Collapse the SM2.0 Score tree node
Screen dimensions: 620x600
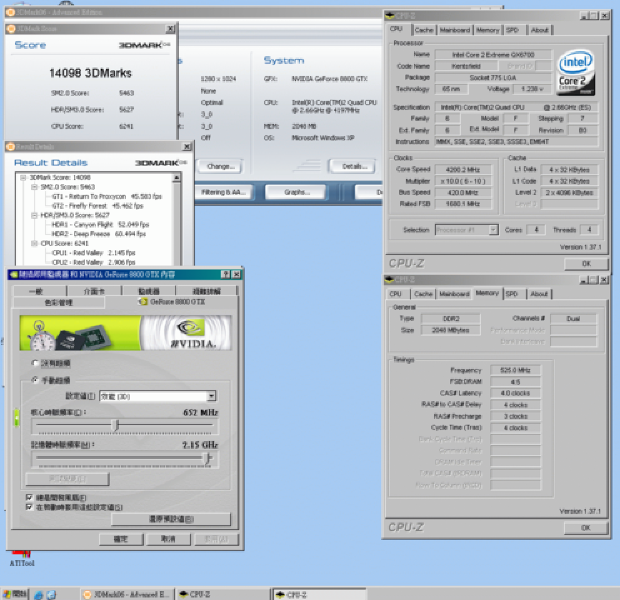(34, 187)
